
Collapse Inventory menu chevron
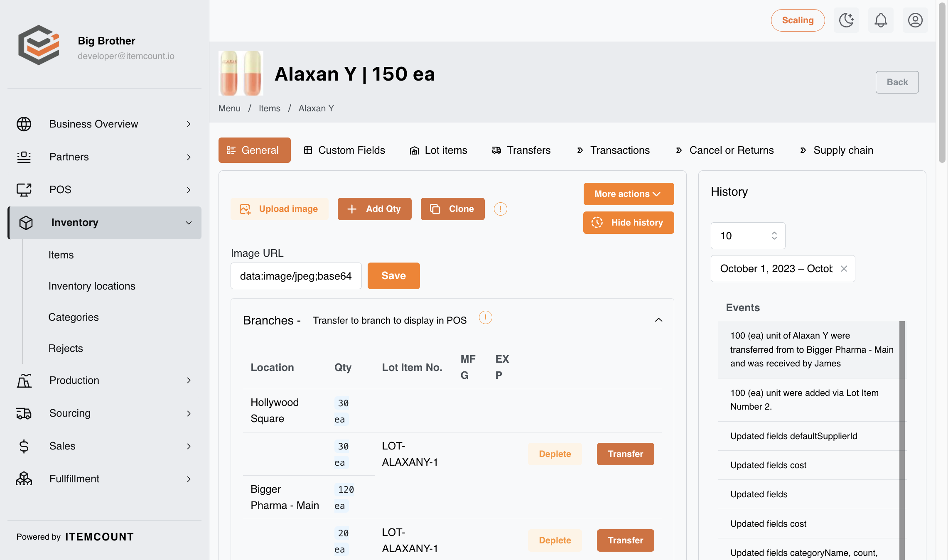coord(189,223)
